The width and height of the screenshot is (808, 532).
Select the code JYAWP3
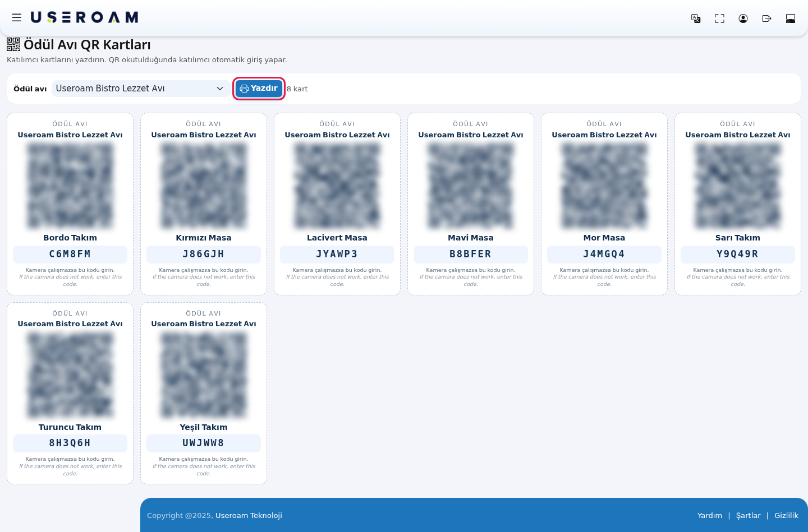click(337, 254)
